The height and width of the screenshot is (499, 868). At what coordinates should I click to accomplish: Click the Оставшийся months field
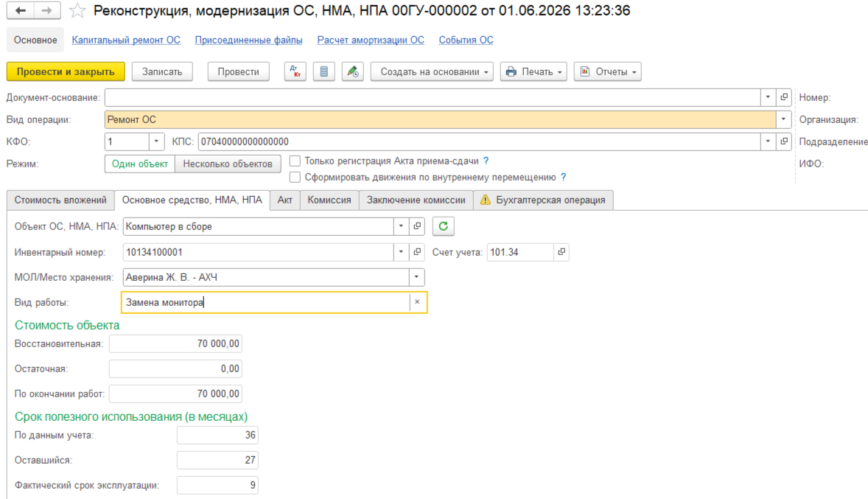pyautogui.click(x=217, y=460)
